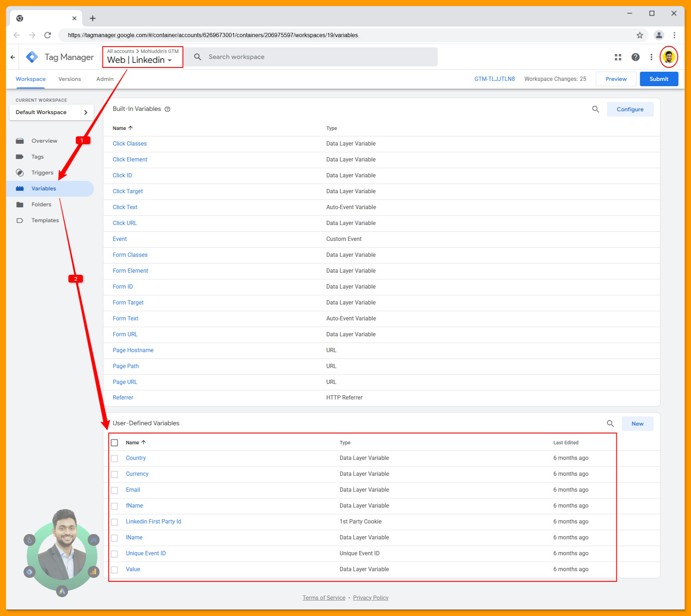Open the Admin tab

point(104,79)
